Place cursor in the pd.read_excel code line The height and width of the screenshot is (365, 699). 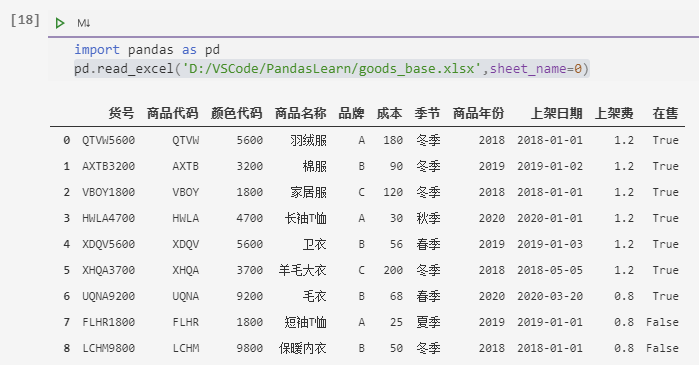(332, 69)
